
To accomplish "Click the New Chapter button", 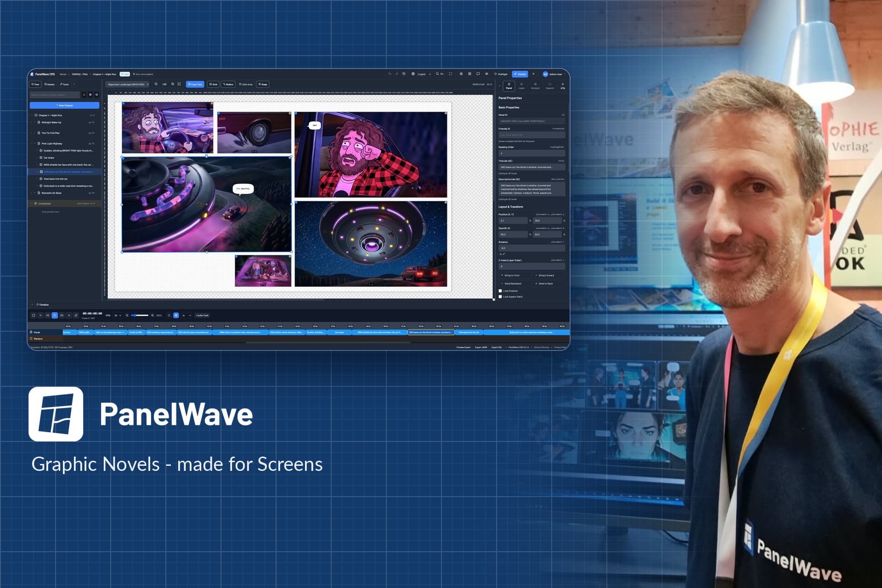I will pos(64,105).
